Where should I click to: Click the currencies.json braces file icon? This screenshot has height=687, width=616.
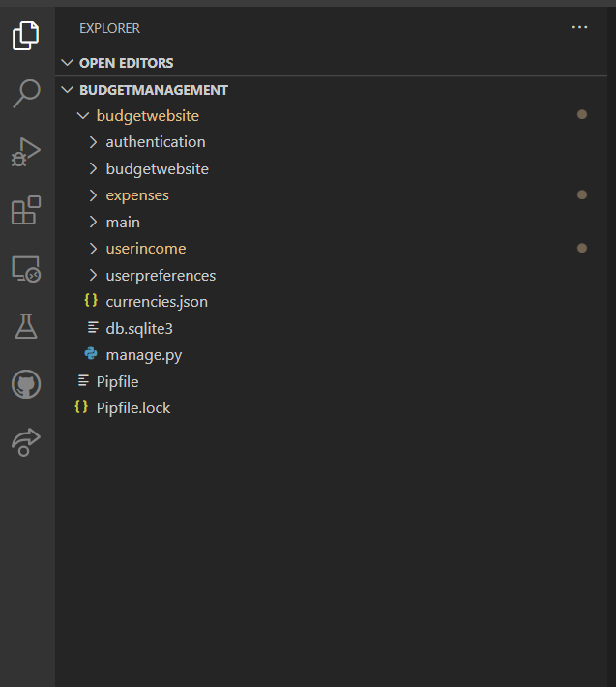pyautogui.click(x=91, y=301)
